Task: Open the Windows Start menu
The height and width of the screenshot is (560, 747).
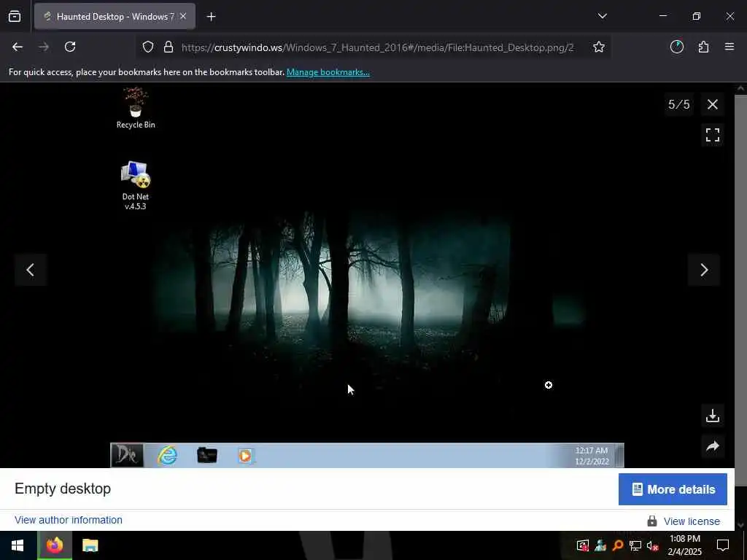Action: coord(18,545)
